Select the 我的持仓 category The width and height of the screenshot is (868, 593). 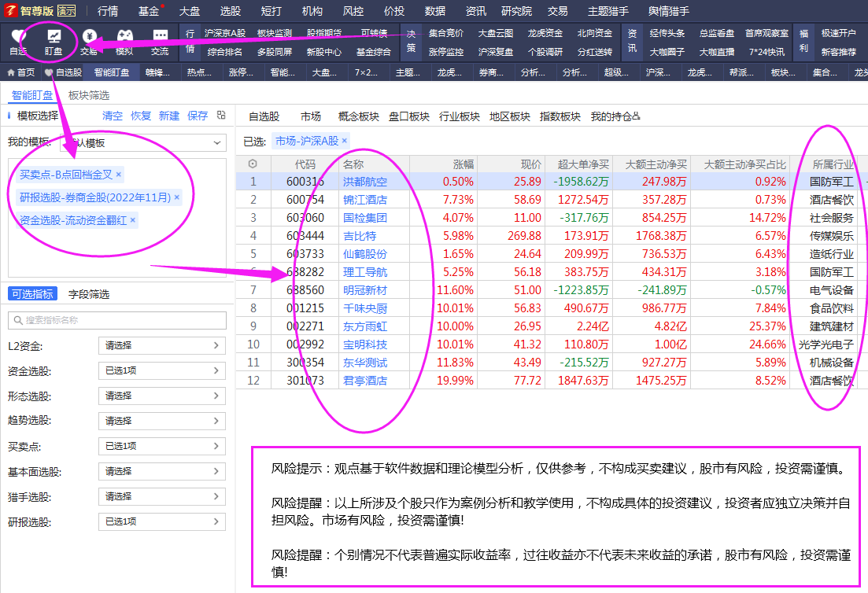615,116
